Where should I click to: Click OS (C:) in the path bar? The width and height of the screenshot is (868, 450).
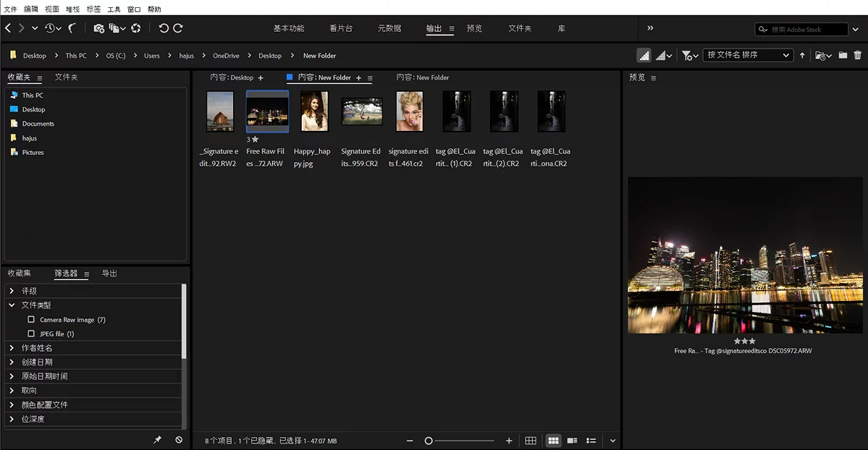(116, 56)
